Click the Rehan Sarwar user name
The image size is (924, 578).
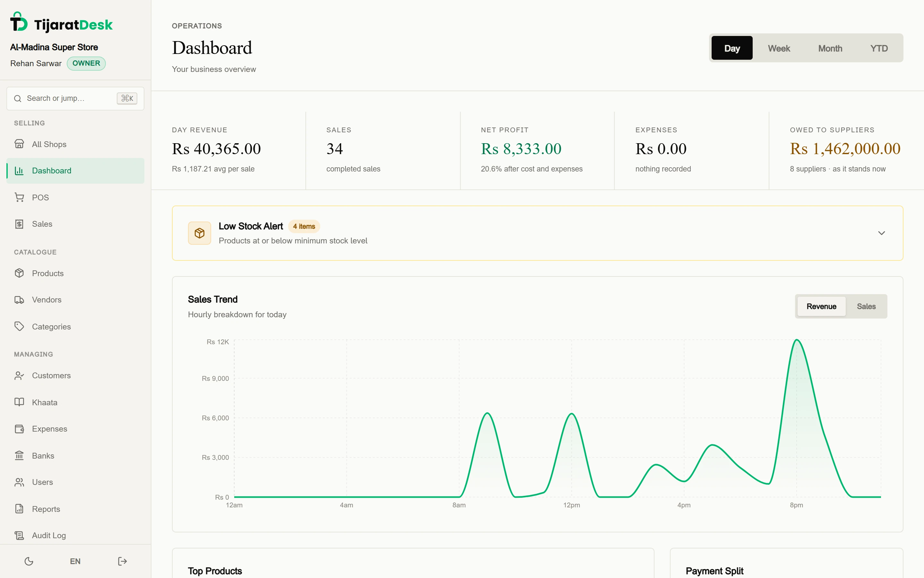pos(36,64)
